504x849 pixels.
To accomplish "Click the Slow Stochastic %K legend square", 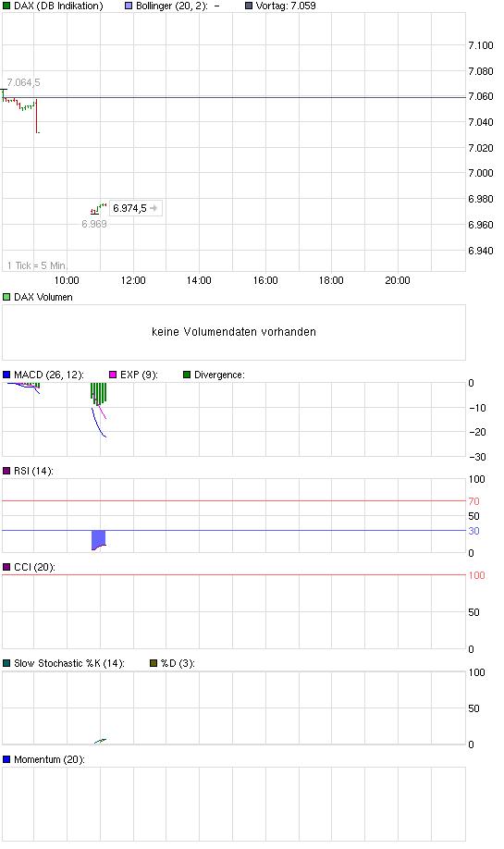I will [x=6, y=663].
